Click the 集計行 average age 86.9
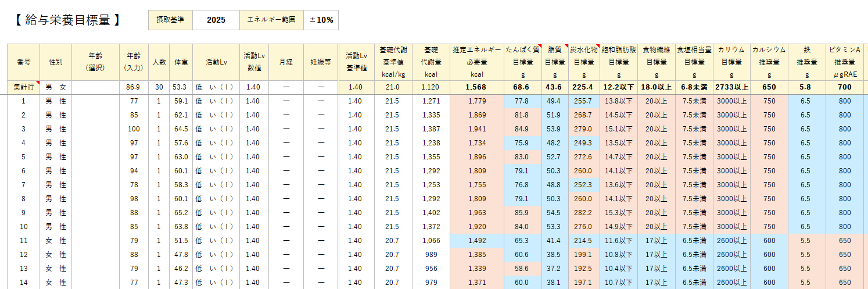The width and height of the screenshot is (868, 289). [134, 87]
